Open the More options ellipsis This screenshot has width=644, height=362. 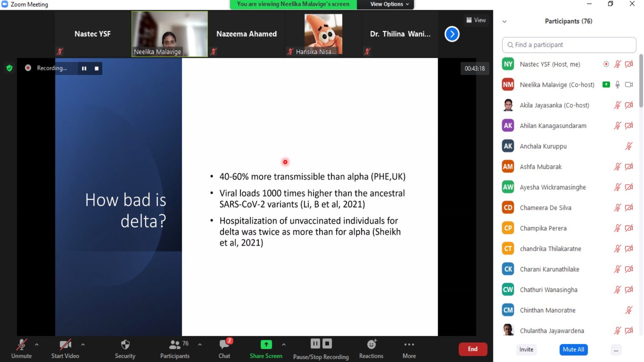point(409,344)
